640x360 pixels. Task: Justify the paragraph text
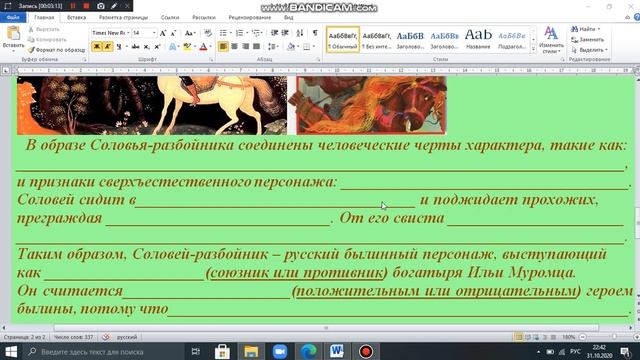[256, 47]
